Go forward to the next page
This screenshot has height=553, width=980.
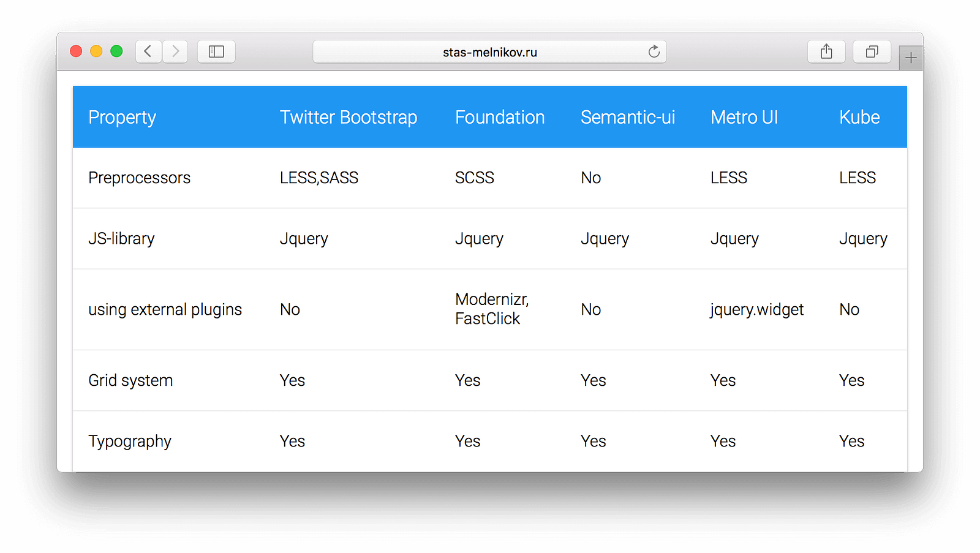[175, 51]
